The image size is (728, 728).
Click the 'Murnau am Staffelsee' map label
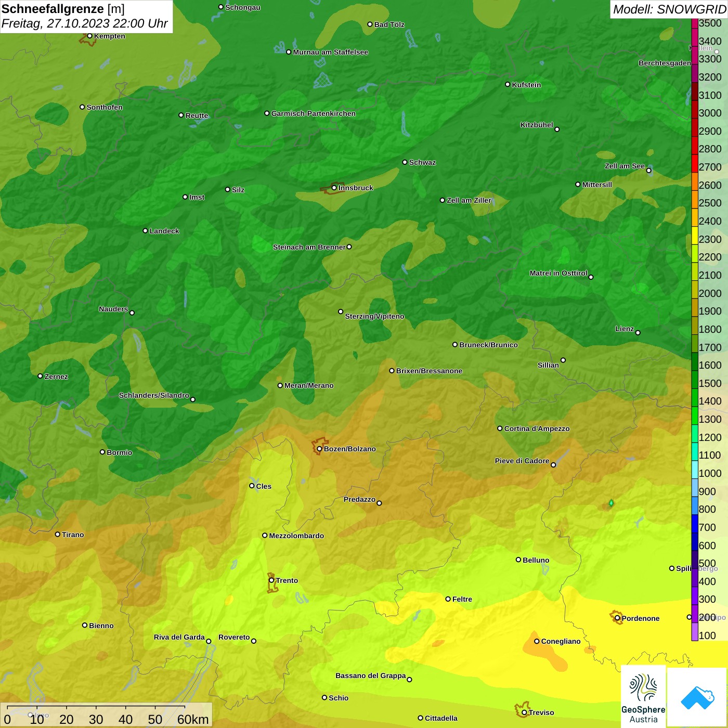[x=331, y=52]
